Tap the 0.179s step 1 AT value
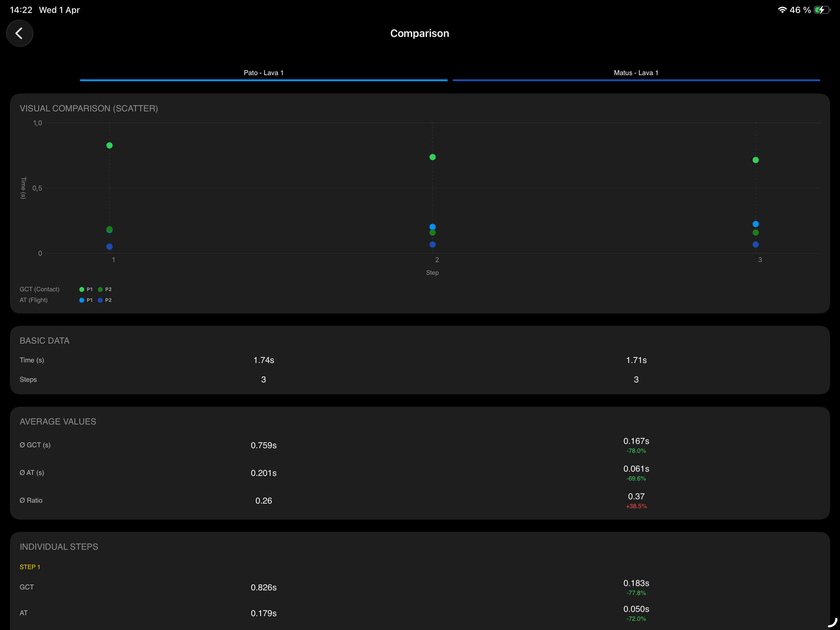 [263, 613]
